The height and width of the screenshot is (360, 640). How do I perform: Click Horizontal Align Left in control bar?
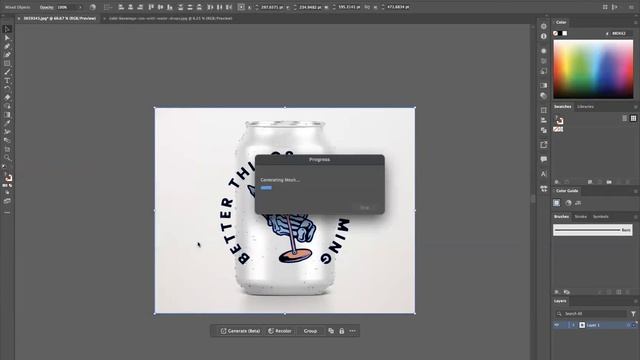click(121, 7)
